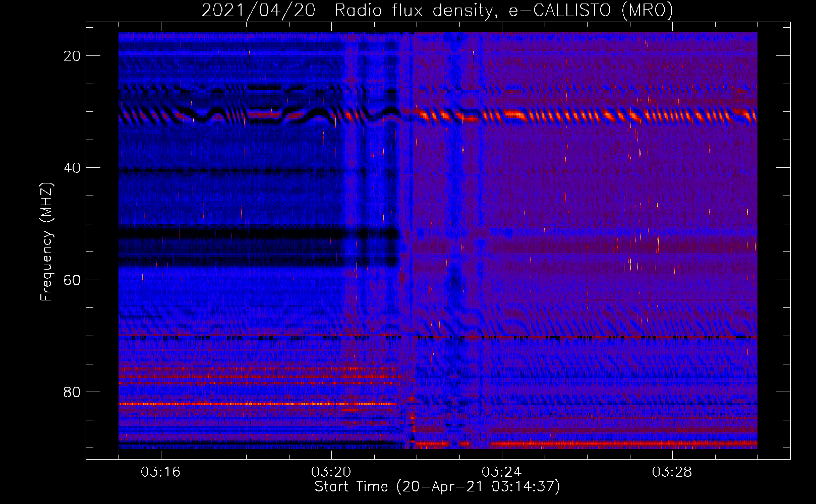Image resolution: width=816 pixels, height=504 pixels.
Task: Click the "Start Time (20-Apr-21 03:14:37)" axis label
Action: [x=437, y=487]
